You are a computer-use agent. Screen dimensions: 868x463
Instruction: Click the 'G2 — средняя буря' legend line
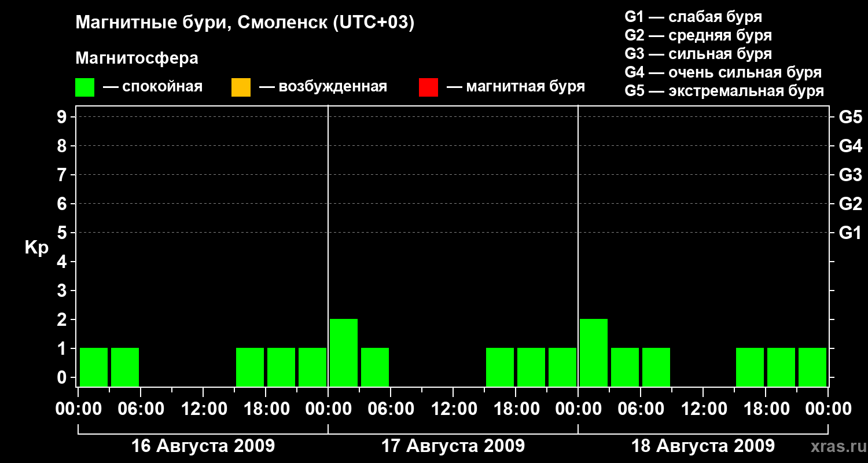point(698,35)
